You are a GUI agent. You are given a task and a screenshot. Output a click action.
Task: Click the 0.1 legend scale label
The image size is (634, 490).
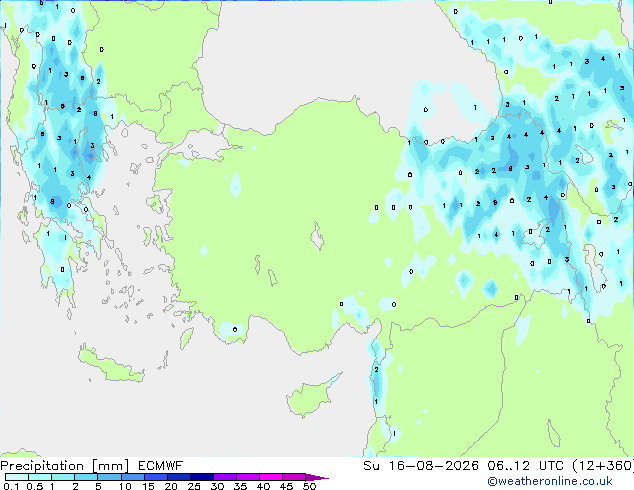tap(11, 486)
